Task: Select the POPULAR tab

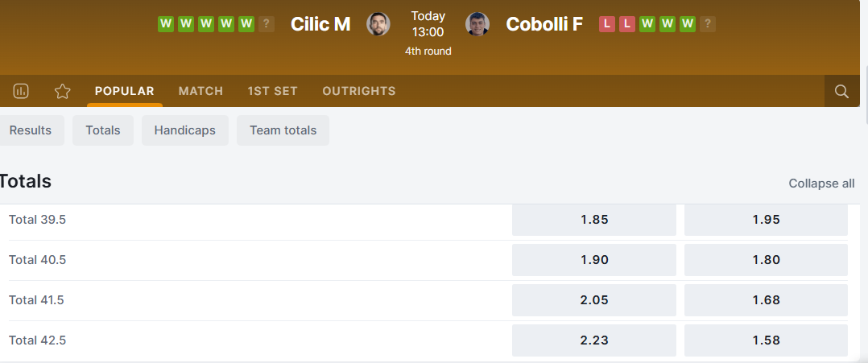Action: pyautogui.click(x=124, y=91)
